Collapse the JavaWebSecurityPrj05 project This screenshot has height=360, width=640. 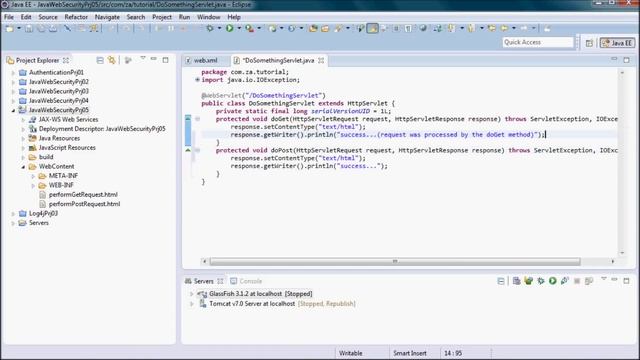13,110
